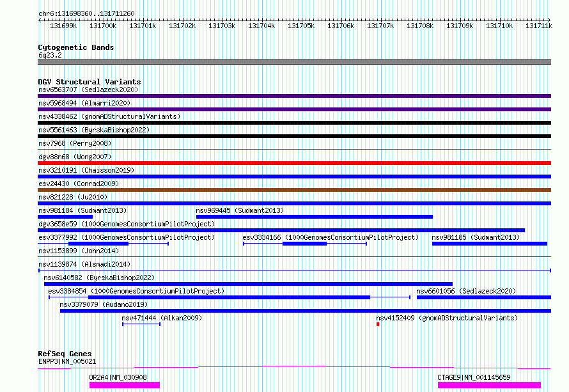This screenshot has height=392, width=569.
Task: Open the nsv981185 (Sudmant2013) label
Action: coord(476,237)
